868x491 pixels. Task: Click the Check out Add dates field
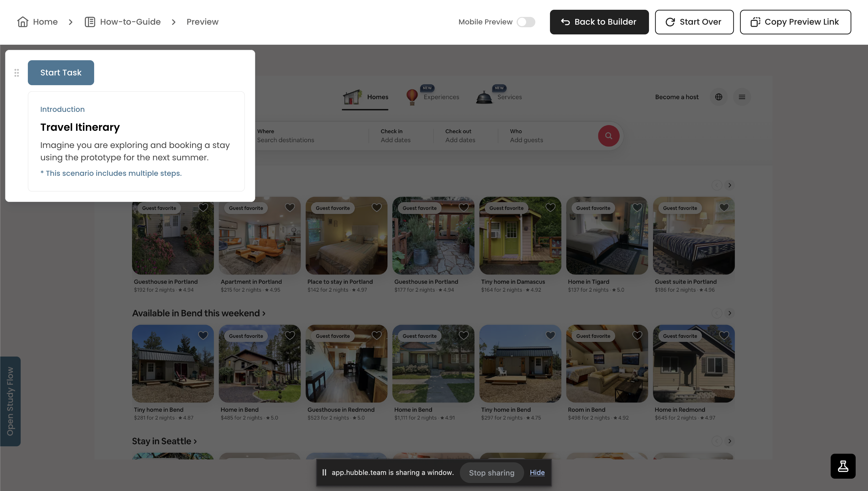click(465, 136)
